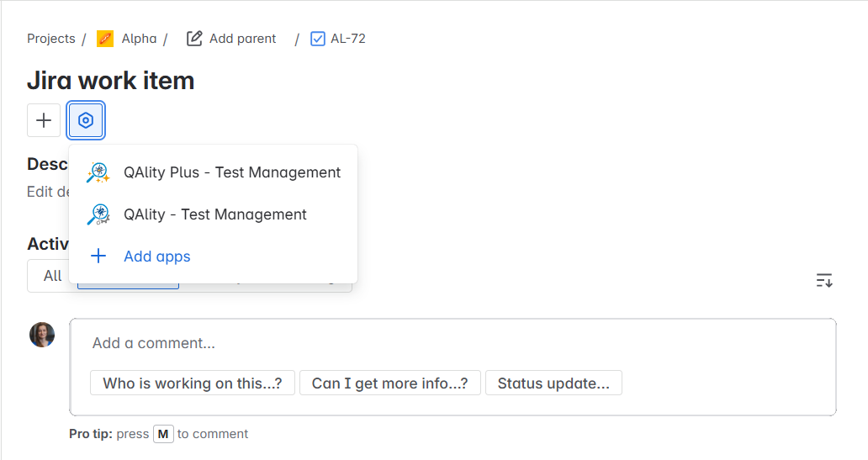This screenshot has width=868, height=460.
Task: Open QAlity Plus - Test Management app
Action: coord(213,172)
